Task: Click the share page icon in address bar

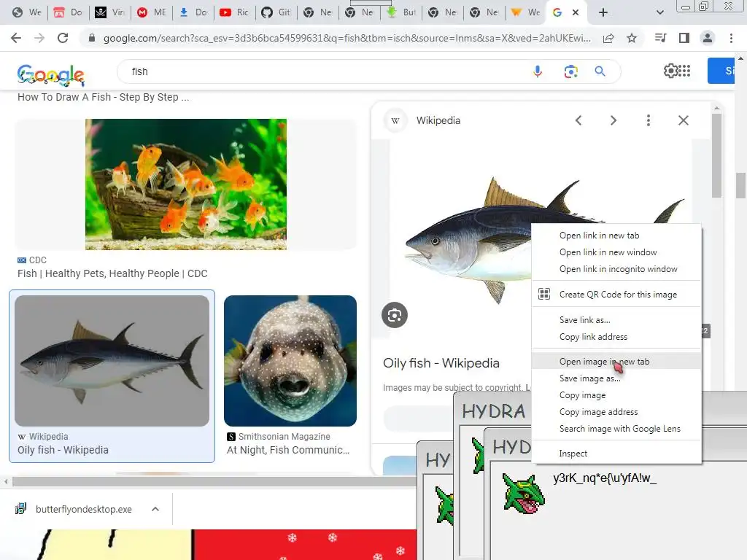Action: [x=608, y=38]
